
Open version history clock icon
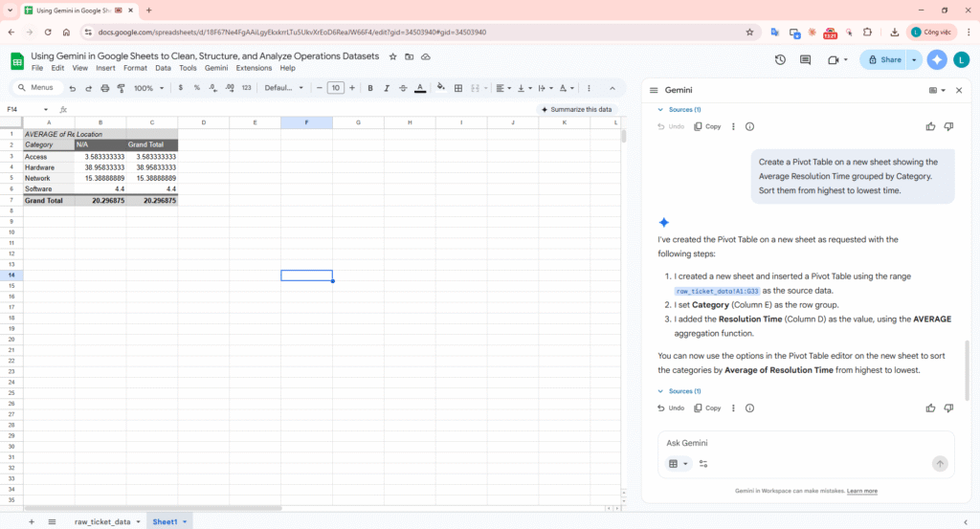(x=780, y=59)
